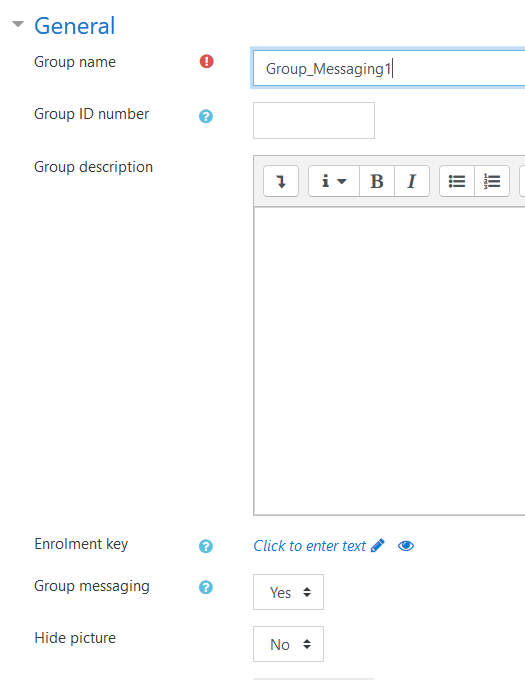
Task: Click the pencil edit icon for Enrolment key
Action: click(378, 545)
